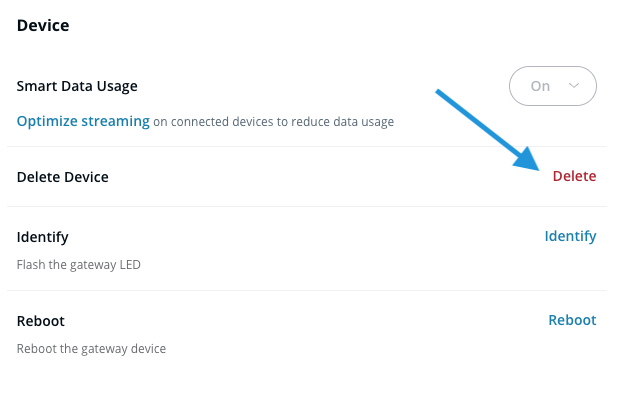
Task: Click the tail end of the blue arrow
Action: point(441,95)
